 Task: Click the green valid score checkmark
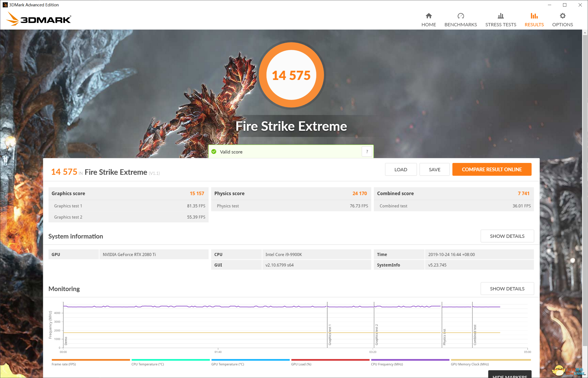pos(214,152)
